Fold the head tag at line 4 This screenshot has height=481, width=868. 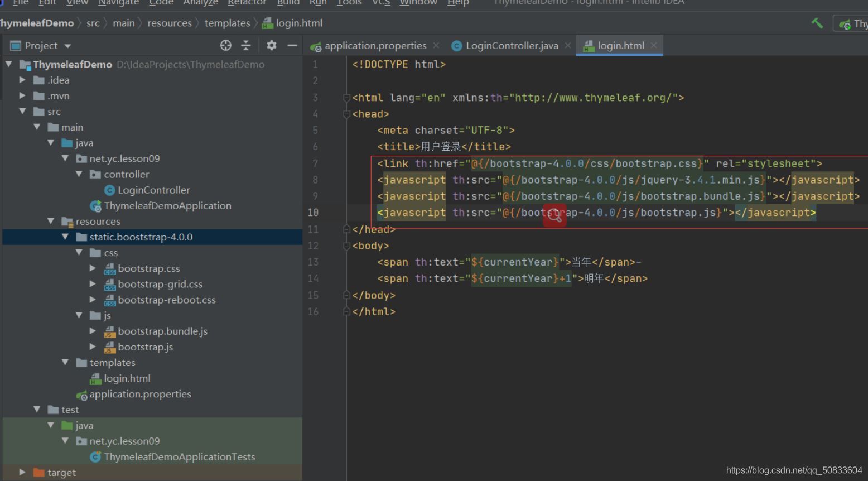[x=346, y=114]
